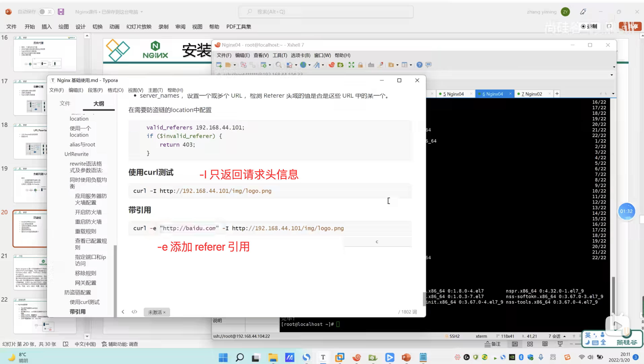The height and width of the screenshot is (364, 644).
Task: Open Xshell help question mark icon
Action: [419, 65]
